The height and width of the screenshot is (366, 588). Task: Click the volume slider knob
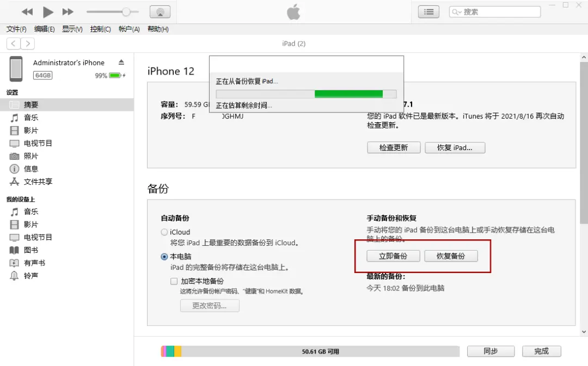[x=126, y=12]
